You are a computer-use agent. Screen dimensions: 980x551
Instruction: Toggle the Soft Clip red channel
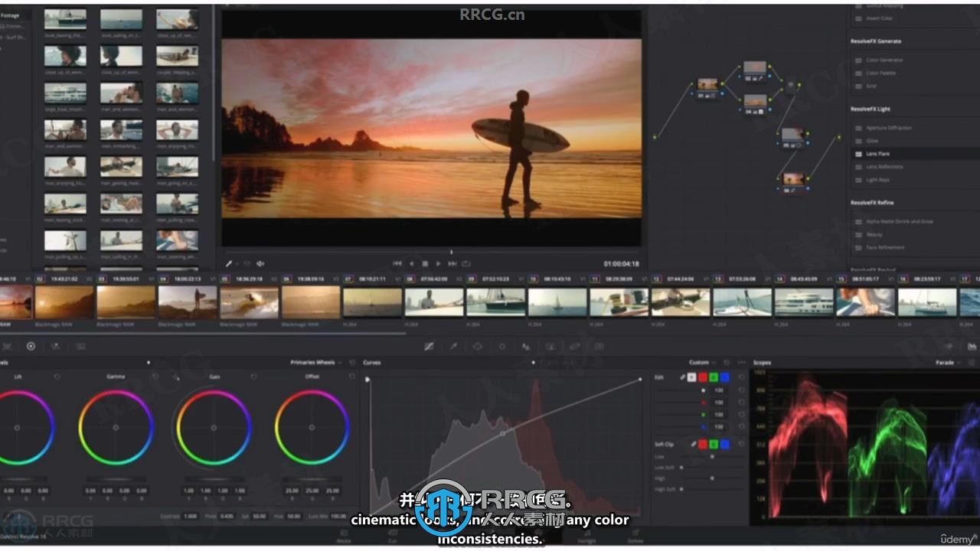(703, 444)
